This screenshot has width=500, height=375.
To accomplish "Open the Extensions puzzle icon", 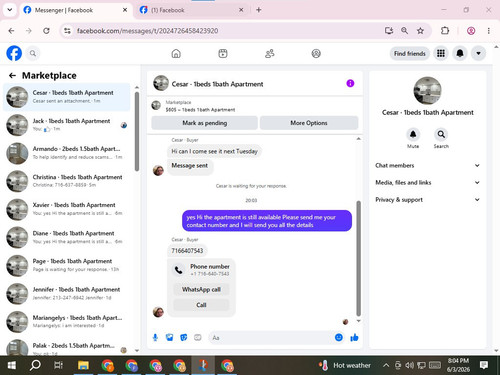I will coord(445,31).
